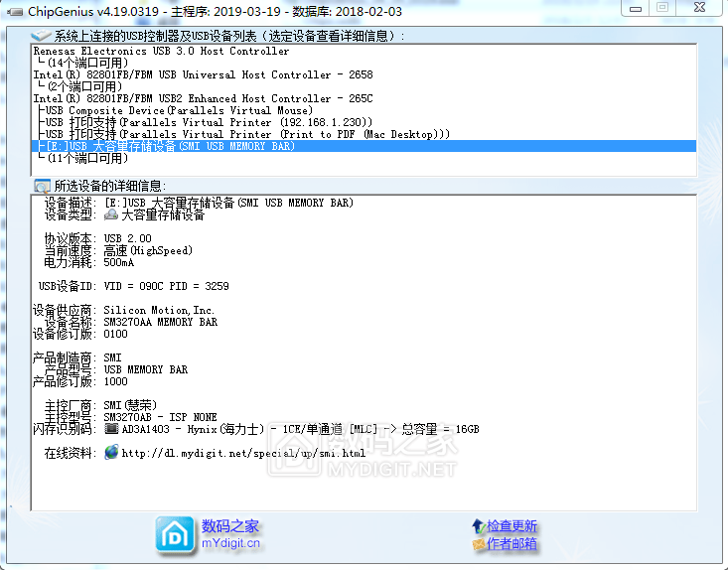Click the flash chip icon beside AD3A1403
This screenshot has height=570, width=728.
(111, 430)
